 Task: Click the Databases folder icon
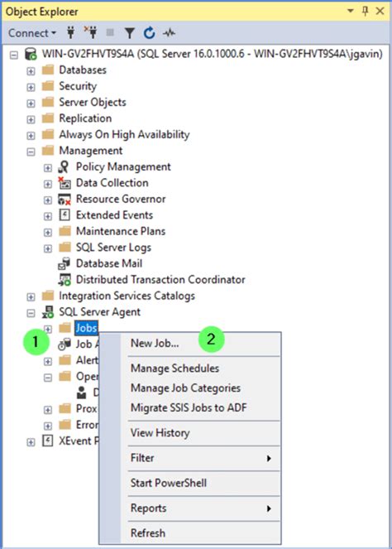point(48,70)
